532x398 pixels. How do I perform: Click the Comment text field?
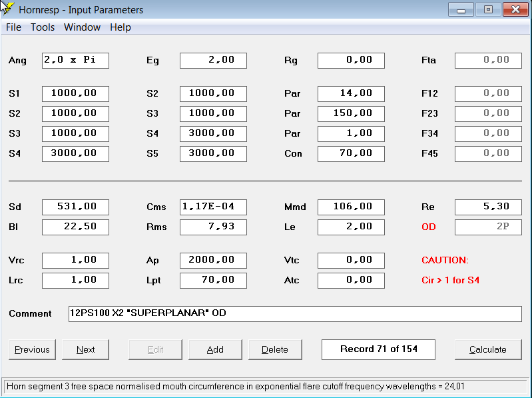point(295,314)
